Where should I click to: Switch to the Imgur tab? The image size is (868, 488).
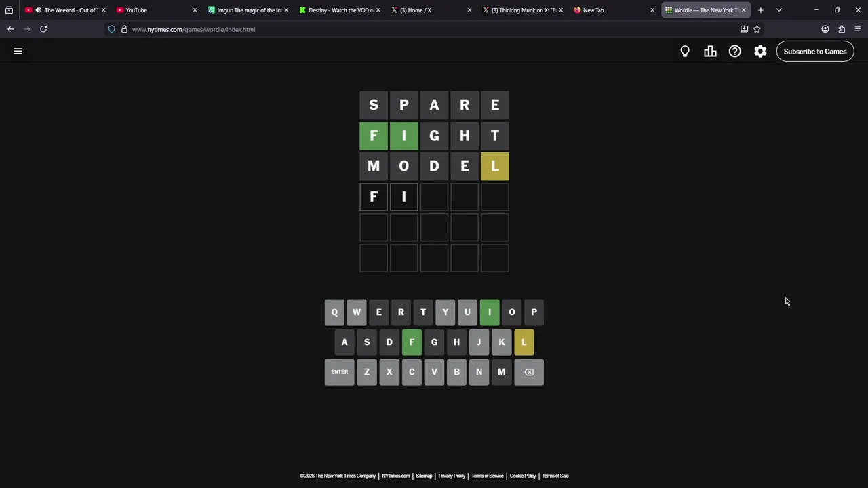point(249,10)
